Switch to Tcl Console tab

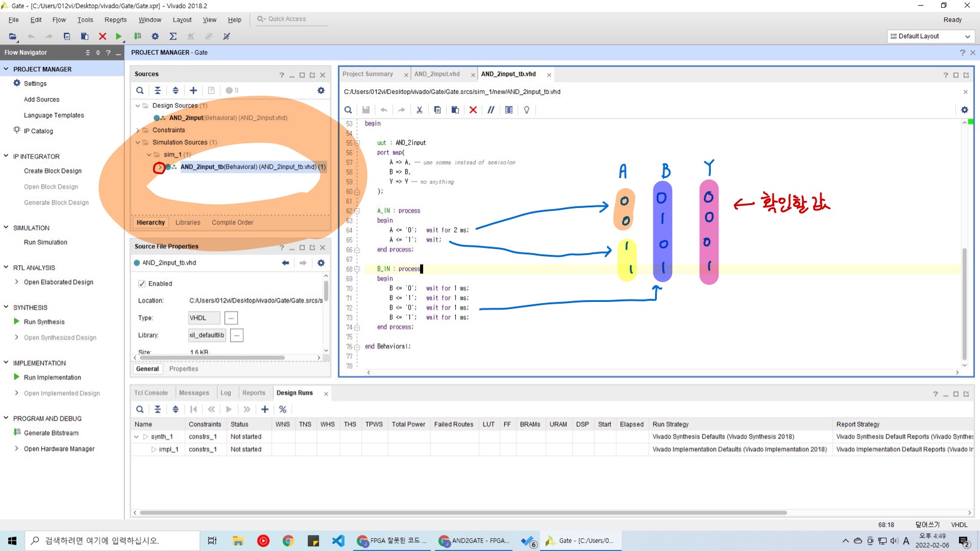151,393
